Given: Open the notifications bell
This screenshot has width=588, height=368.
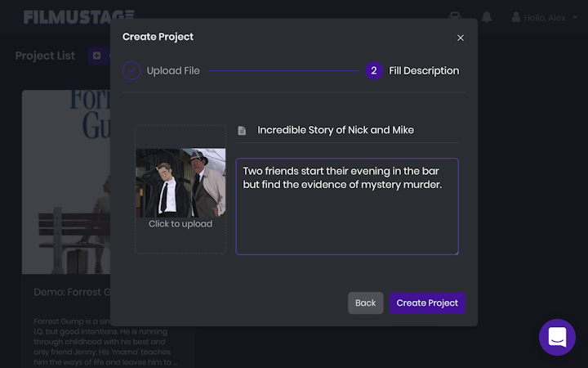Looking at the screenshot, I should click(x=487, y=17).
